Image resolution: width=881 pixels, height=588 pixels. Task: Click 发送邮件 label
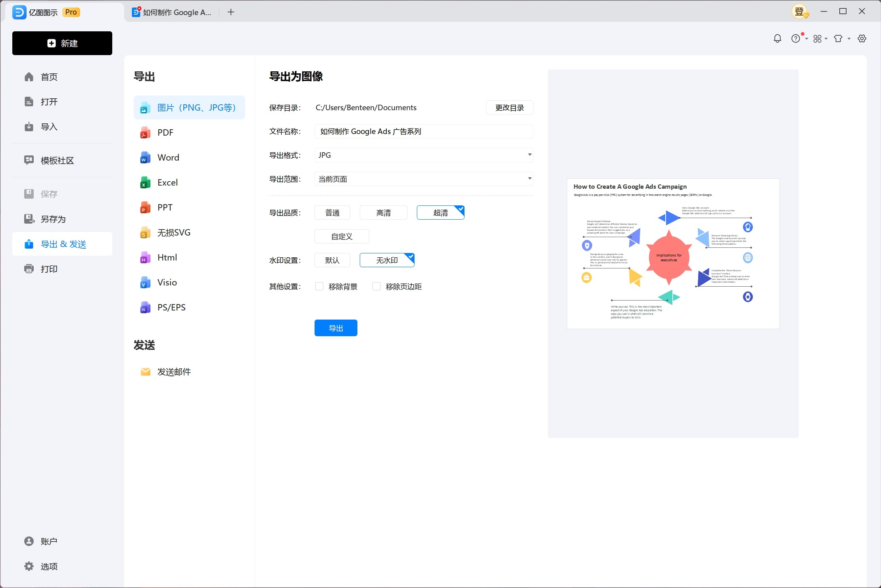[x=174, y=372]
